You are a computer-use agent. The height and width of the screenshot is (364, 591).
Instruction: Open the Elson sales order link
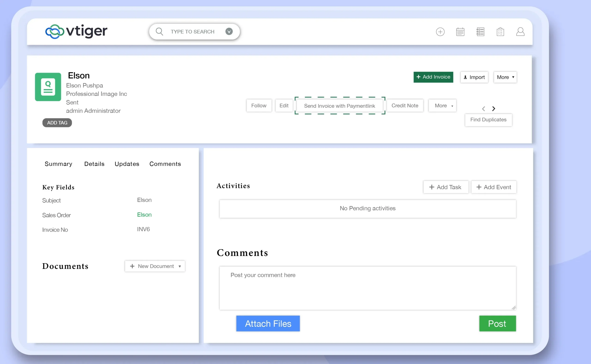point(144,215)
